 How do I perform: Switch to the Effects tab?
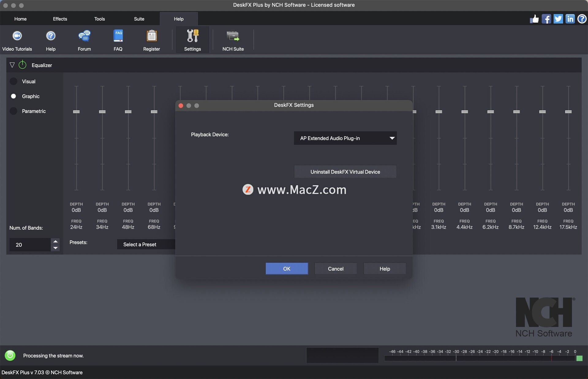point(60,19)
